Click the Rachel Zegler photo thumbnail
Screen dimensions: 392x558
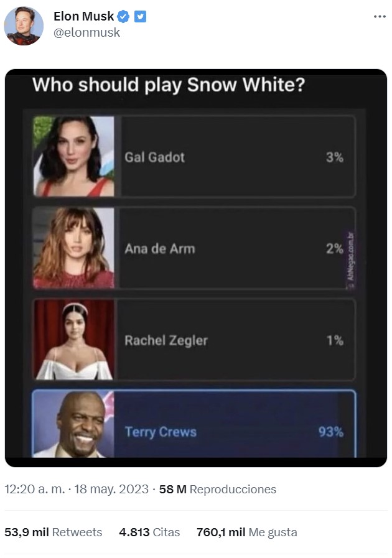point(73,340)
